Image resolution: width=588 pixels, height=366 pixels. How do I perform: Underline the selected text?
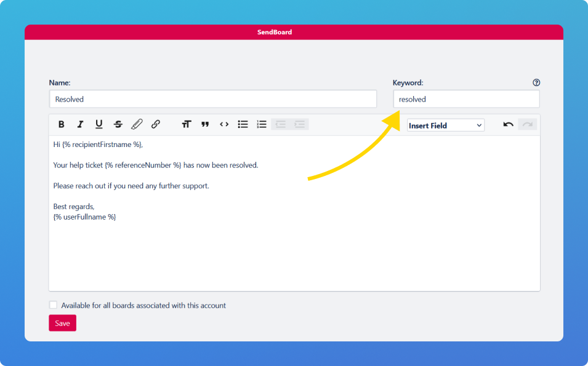[99, 124]
